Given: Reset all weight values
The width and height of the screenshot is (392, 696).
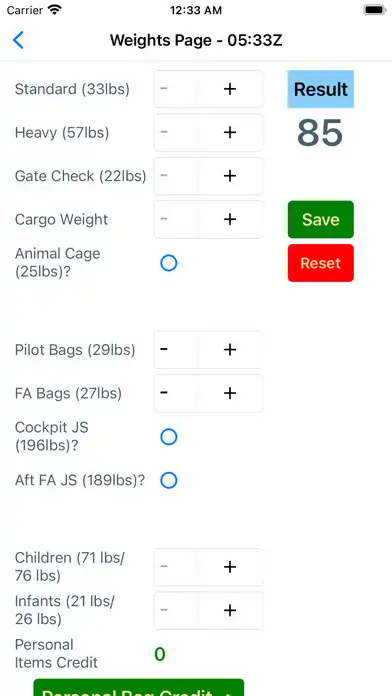Looking at the screenshot, I should pyautogui.click(x=321, y=263).
